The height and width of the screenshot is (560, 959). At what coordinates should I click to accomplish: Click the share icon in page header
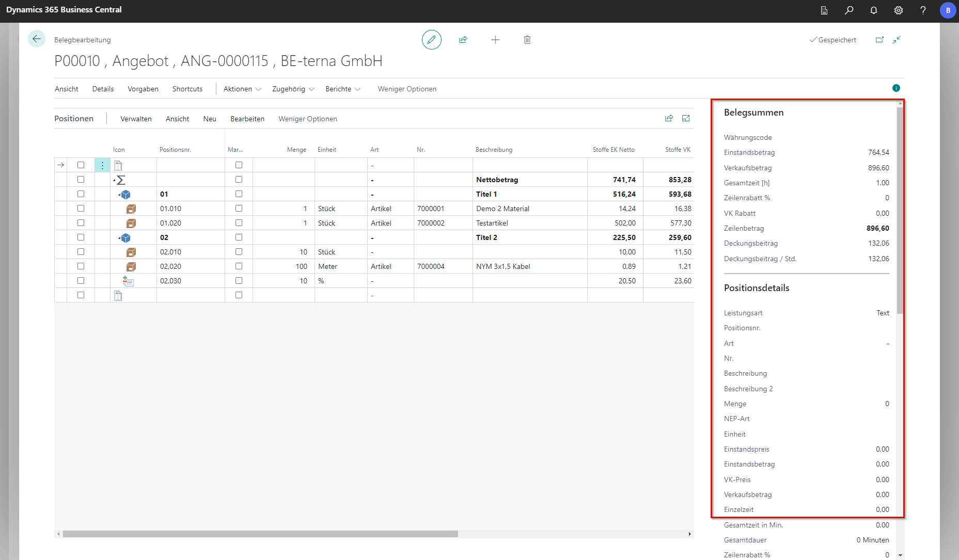point(463,40)
